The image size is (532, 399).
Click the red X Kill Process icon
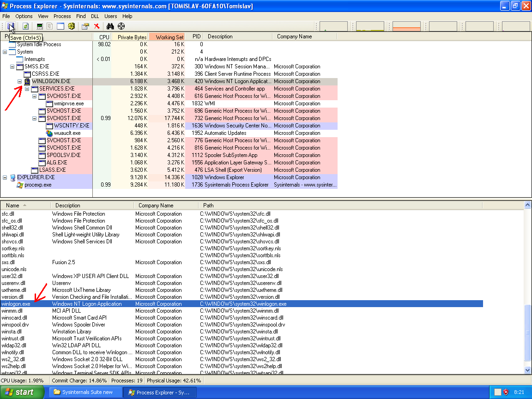[97, 26]
